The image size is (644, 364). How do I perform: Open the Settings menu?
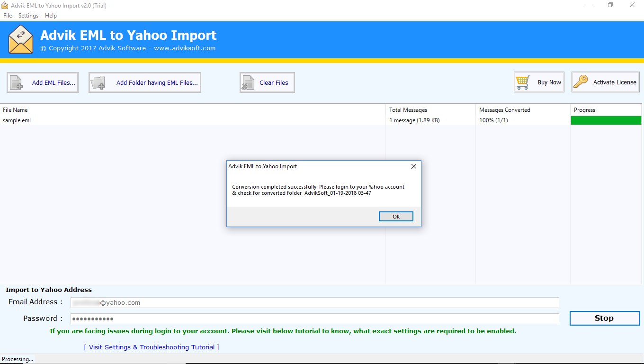28,16
